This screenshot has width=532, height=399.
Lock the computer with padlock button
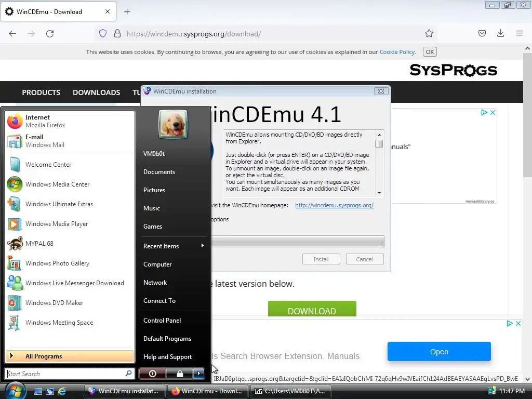click(x=179, y=374)
